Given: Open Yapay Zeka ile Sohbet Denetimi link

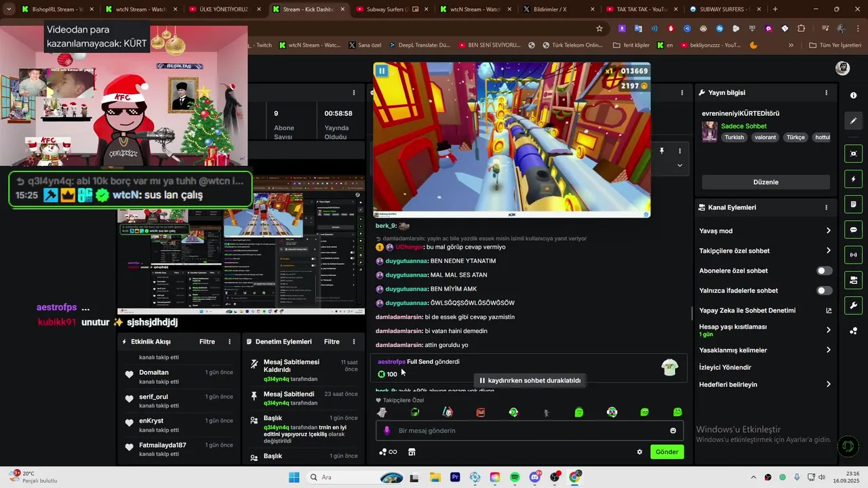Looking at the screenshot, I should click(x=765, y=310).
